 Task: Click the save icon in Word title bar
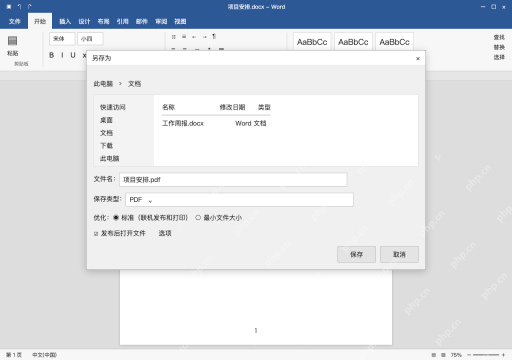click(x=9, y=7)
